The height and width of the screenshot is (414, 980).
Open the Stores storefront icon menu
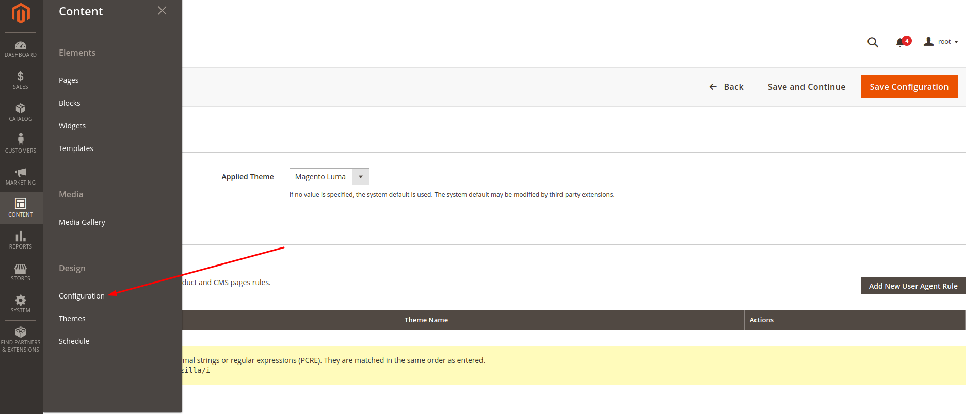[x=21, y=272]
